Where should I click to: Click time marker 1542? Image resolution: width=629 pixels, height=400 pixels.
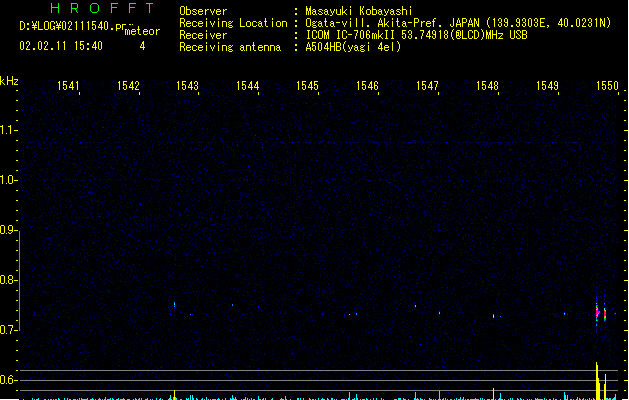128,86
